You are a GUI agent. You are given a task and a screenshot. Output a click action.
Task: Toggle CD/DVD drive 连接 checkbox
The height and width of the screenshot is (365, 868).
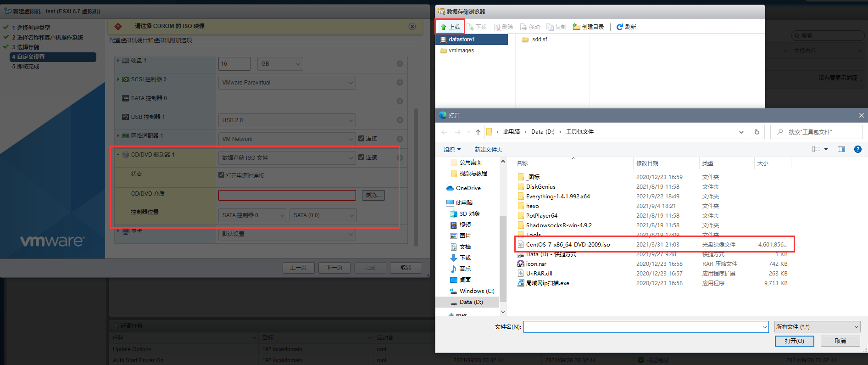[361, 157]
